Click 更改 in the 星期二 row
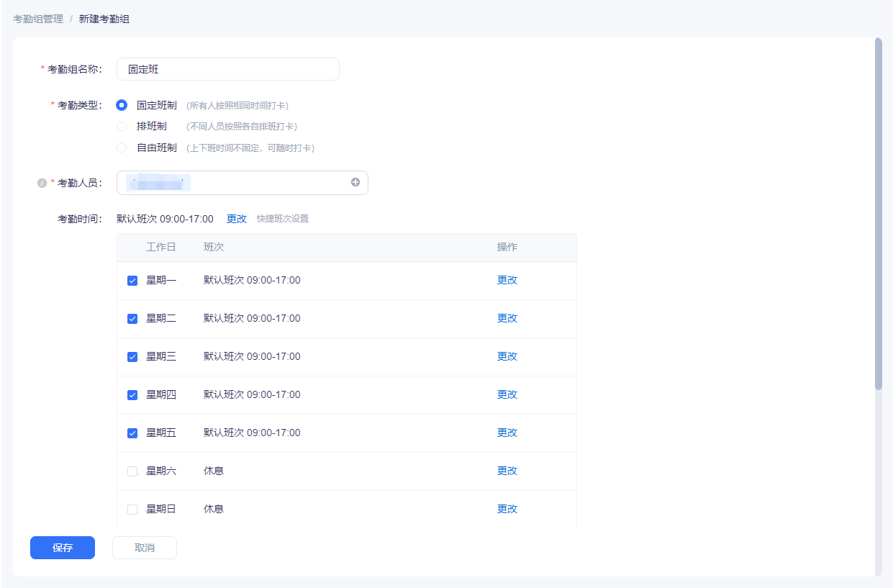The image size is (893, 588). [x=507, y=319]
